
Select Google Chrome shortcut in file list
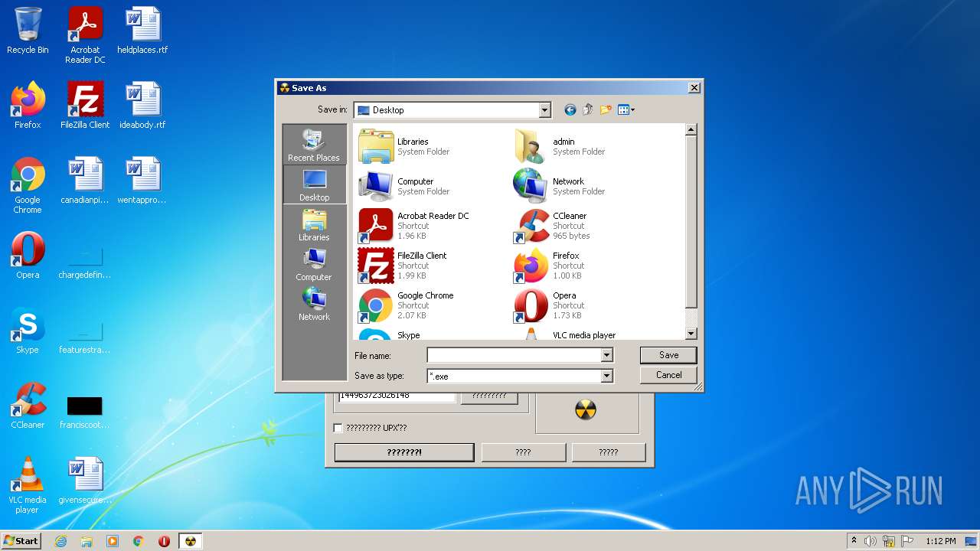tap(407, 305)
